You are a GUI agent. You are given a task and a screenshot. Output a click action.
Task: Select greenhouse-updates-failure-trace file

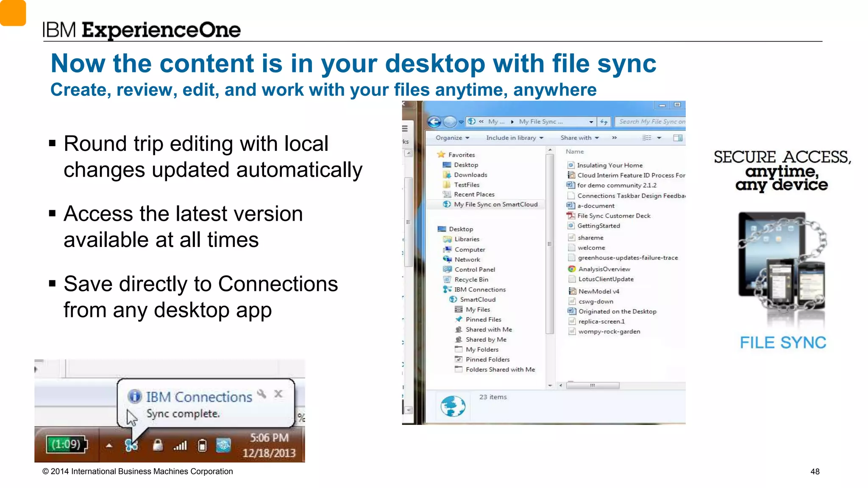pos(623,258)
